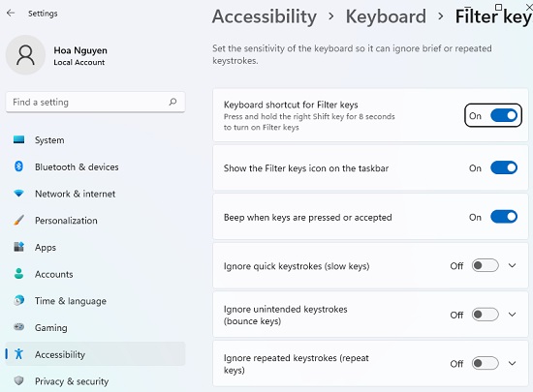
Task: Enable Ignore quick keystrokes slow keys
Action: point(486,265)
